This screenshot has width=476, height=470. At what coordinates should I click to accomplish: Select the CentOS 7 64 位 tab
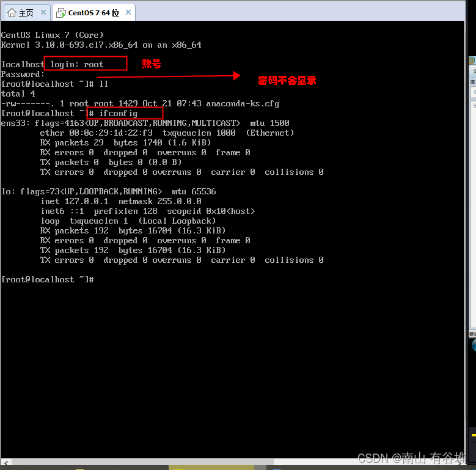tap(94, 13)
